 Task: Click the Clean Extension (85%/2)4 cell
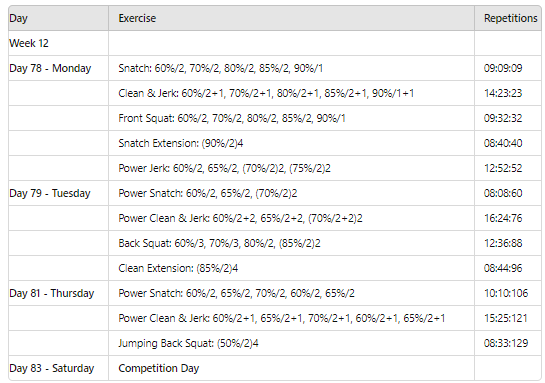[x=291, y=268]
